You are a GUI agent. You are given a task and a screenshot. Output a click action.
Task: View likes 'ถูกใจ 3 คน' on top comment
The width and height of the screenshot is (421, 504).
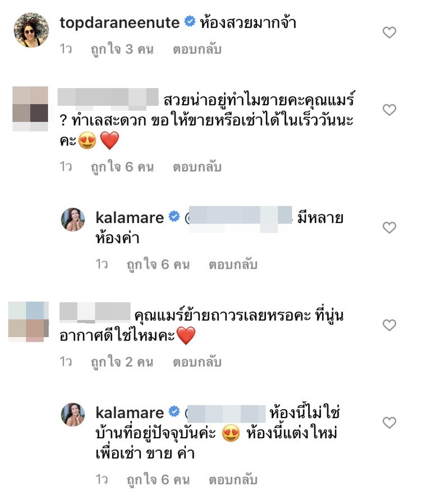click(x=122, y=49)
